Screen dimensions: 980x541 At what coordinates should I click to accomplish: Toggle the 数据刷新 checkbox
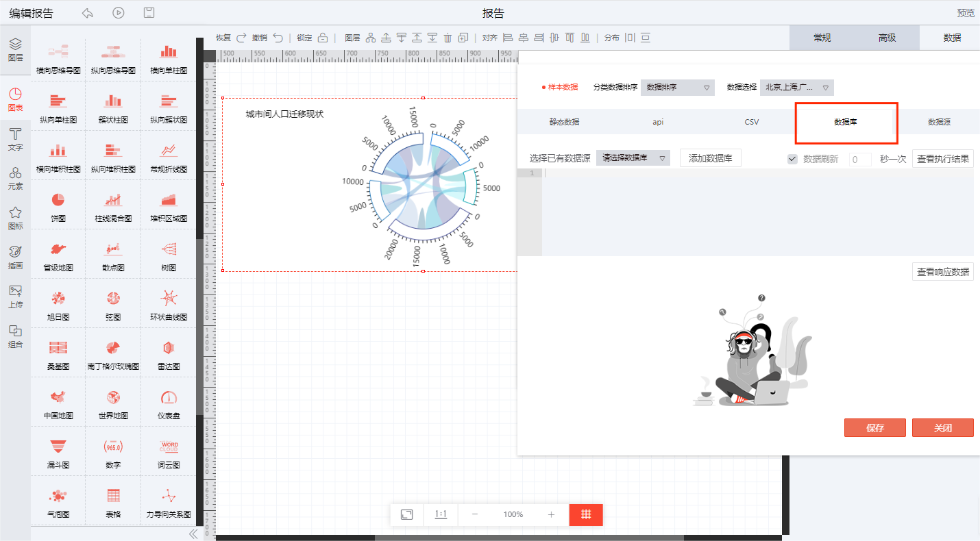coord(792,159)
